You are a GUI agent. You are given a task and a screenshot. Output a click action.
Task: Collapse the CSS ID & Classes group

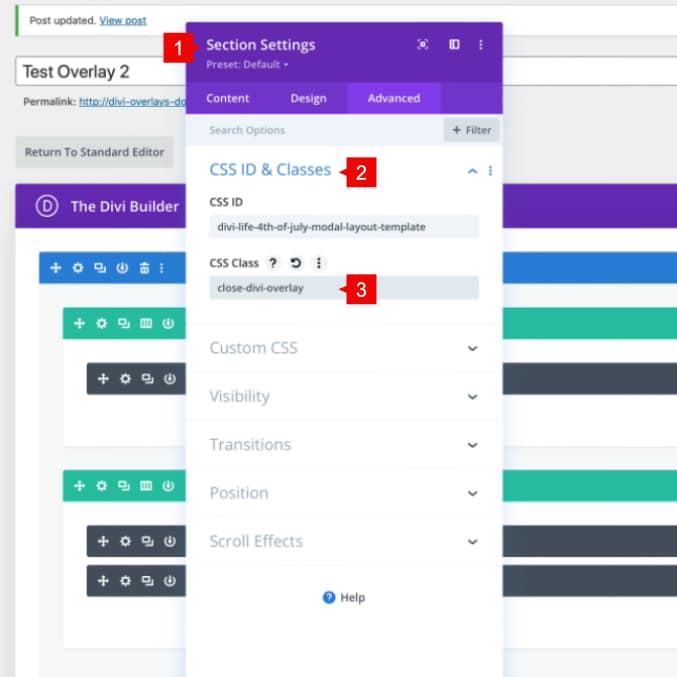(472, 171)
